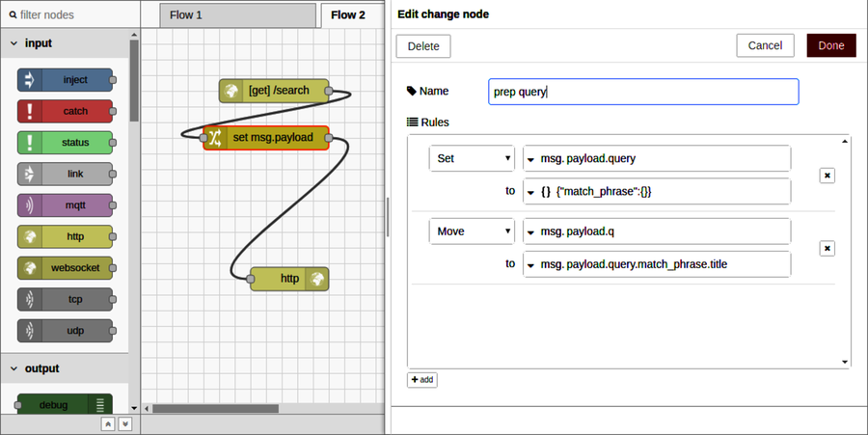The width and height of the screenshot is (868, 435).
Task: Click input port of http response node
Action: 250,279
